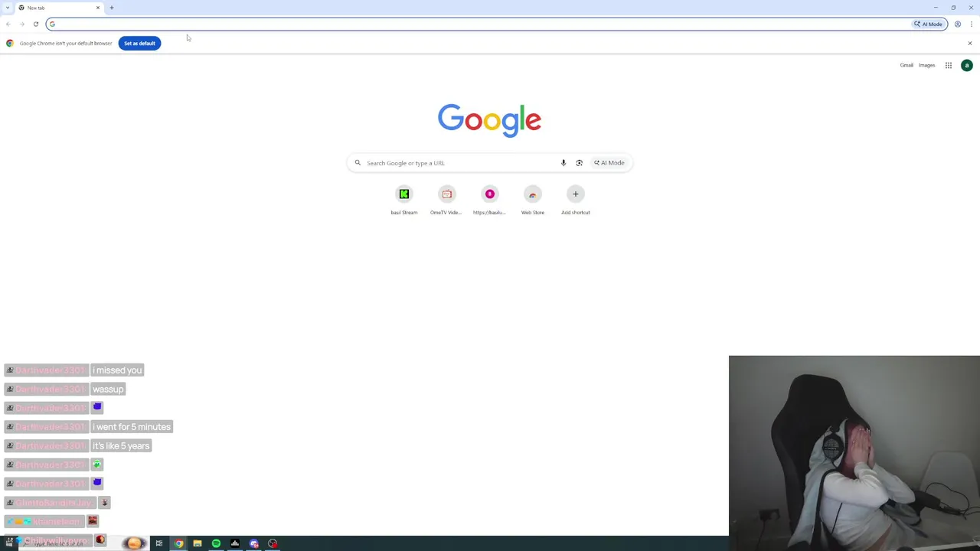
Task: Open Chrome's three-dot menu
Action: click(x=972, y=24)
